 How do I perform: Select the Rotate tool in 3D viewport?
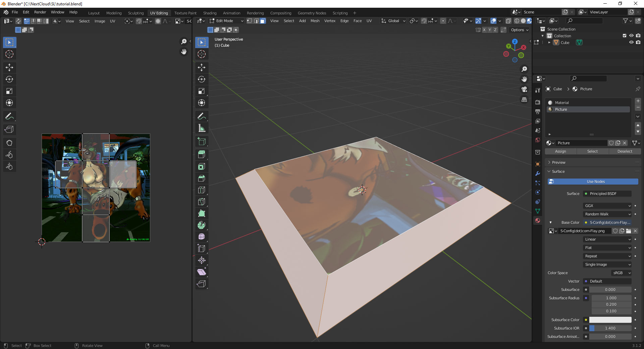tap(202, 79)
